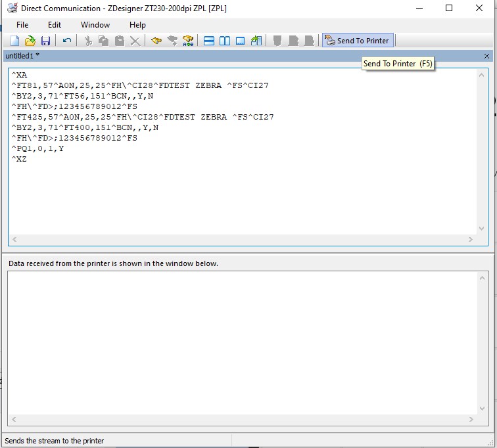
Task: Click the delete X icon in the toolbar
Action: click(x=135, y=41)
